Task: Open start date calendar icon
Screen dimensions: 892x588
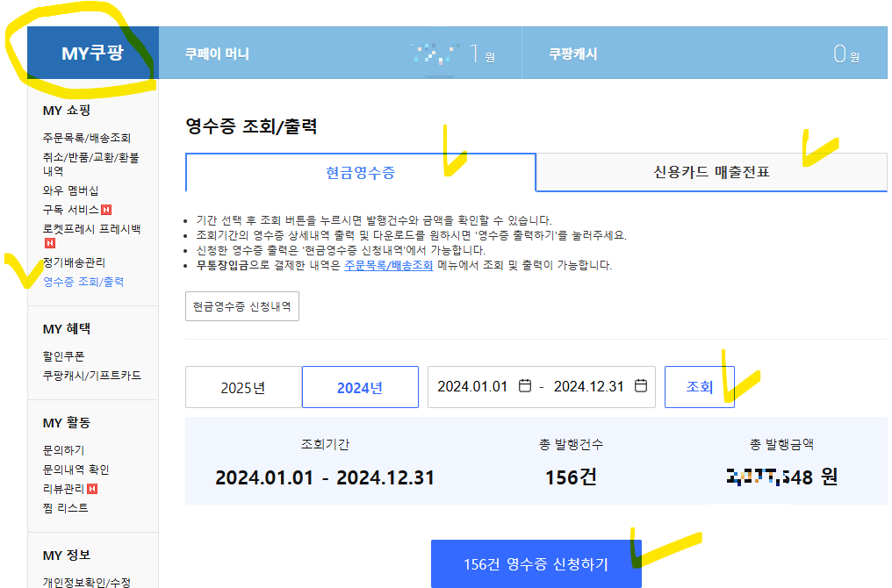Action: click(x=525, y=386)
